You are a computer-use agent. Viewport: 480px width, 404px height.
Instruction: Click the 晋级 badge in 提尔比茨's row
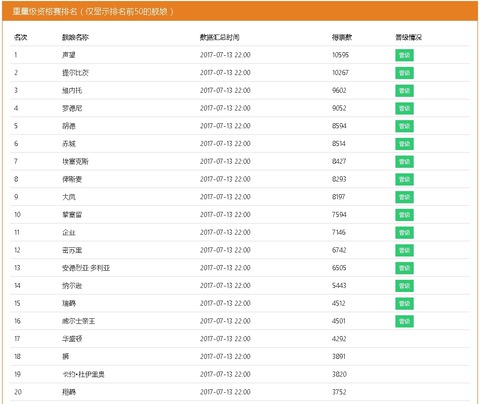pyautogui.click(x=404, y=73)
